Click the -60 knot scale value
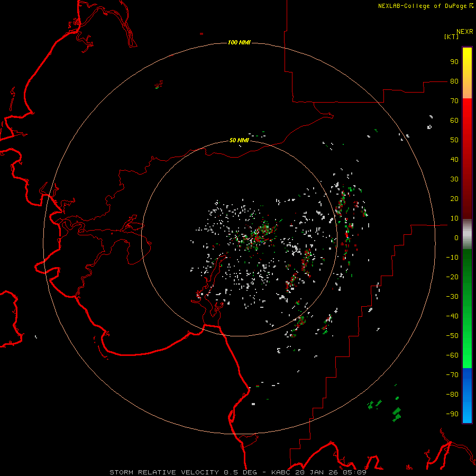This screenshot has width=476, height=476. (452, 355)
